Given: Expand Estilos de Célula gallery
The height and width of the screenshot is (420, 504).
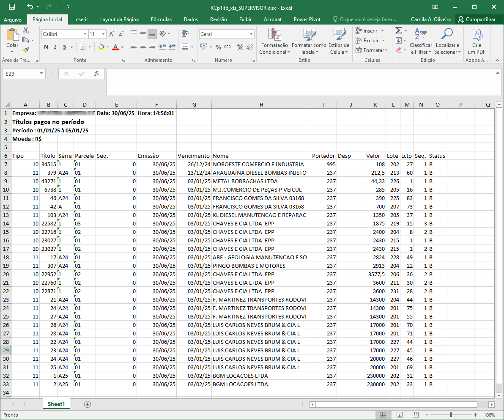Looking at the screenshot, I should [339, 41].
